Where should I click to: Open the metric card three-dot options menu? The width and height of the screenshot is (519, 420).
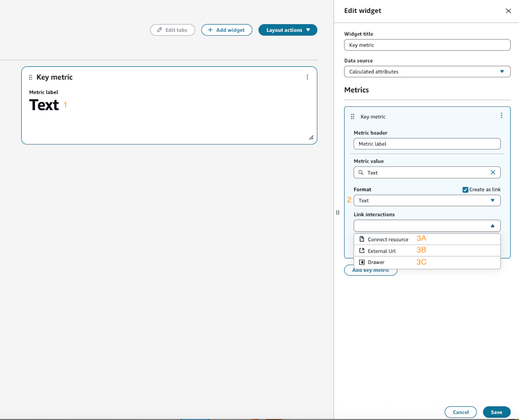[501, 116]
